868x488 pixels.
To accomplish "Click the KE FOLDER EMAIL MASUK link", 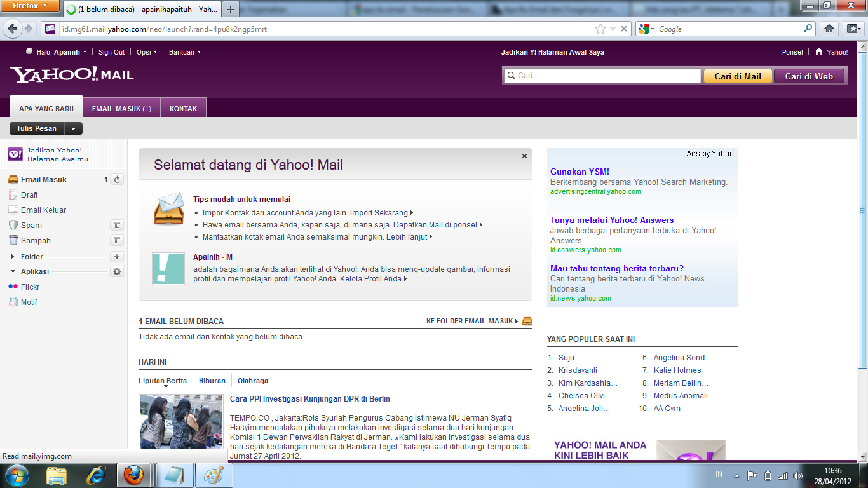I will tap(470, 322).
